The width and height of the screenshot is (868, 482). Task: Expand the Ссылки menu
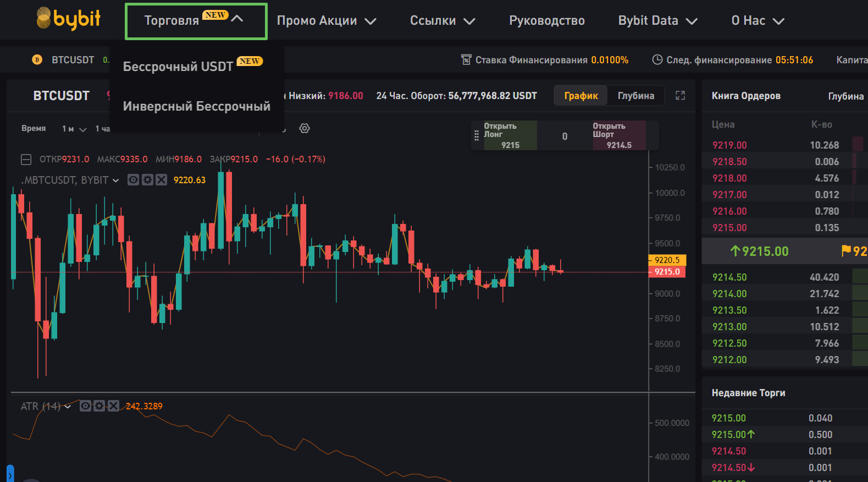click(443, 21)
